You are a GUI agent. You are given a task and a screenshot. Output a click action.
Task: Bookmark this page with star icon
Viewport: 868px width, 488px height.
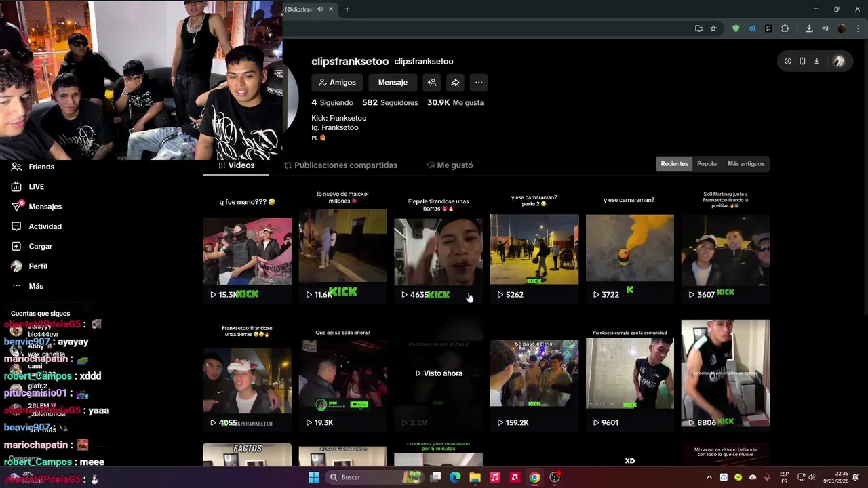pyautogui.click(x=713, y=28)
